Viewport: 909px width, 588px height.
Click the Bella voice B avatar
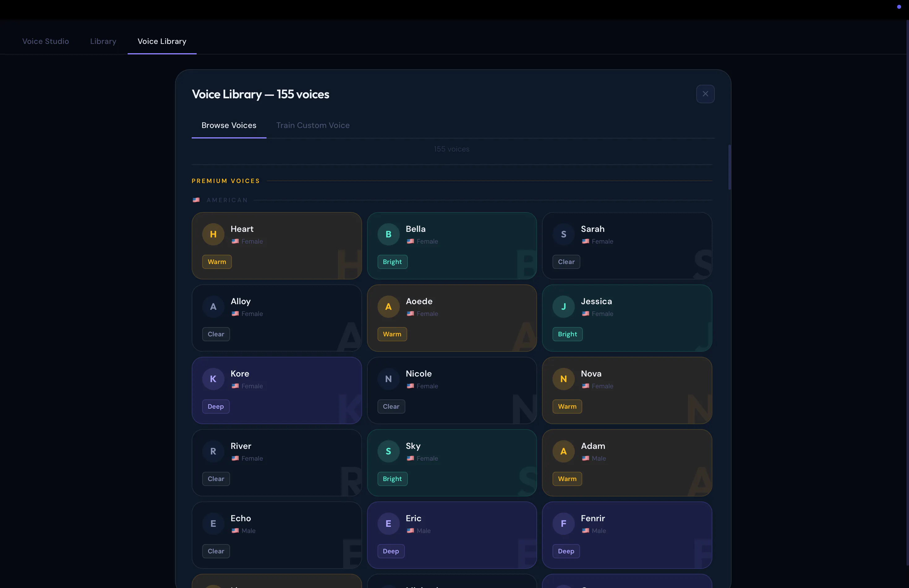coord(388,234)
